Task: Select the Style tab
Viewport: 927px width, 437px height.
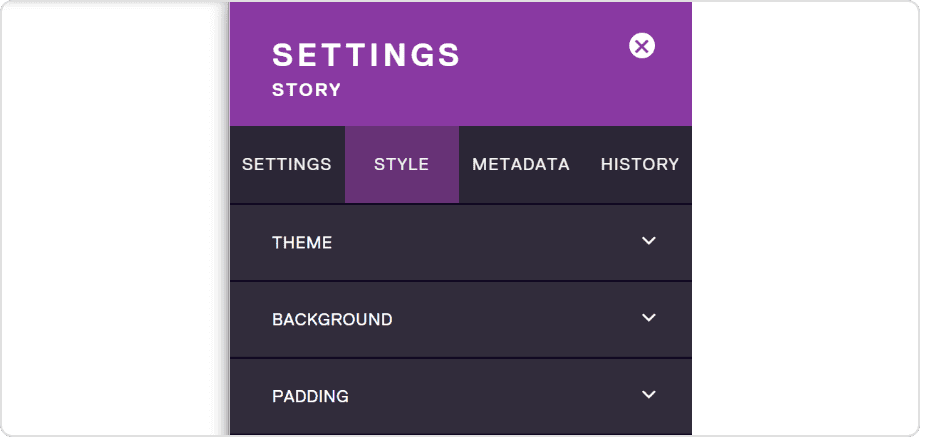Action: pyautogui.click(x=401, y=164)
